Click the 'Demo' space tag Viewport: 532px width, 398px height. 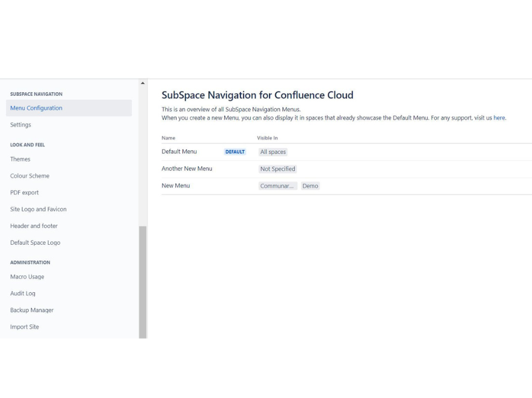point(310,186)
